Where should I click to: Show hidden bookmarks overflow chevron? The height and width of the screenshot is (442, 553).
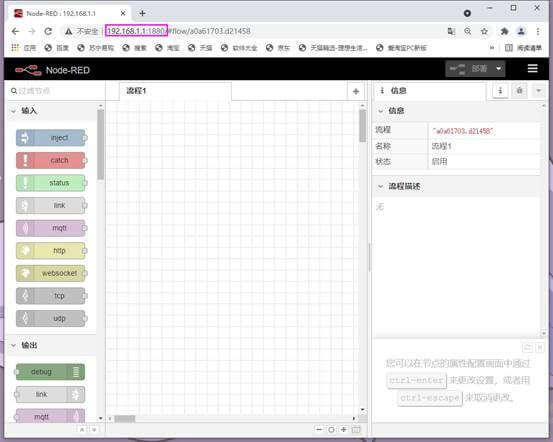[492, 48]
